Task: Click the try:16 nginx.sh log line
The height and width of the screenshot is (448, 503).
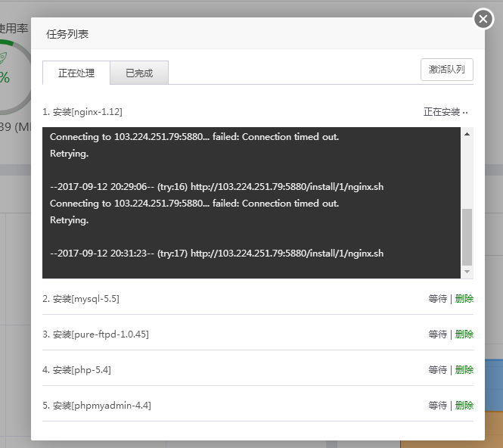Action: (x=217, y=187)
